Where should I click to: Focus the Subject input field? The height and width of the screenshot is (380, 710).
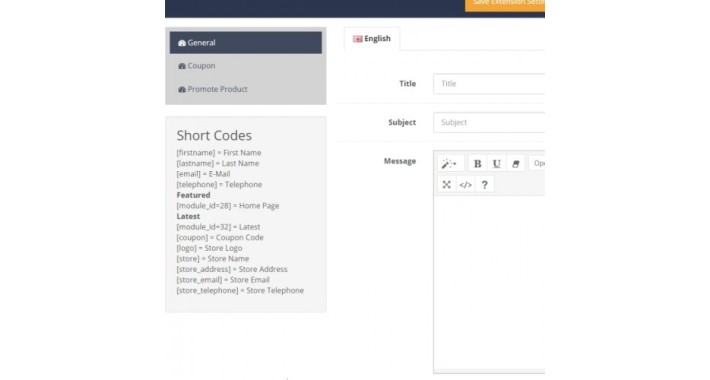coord(489,122)
